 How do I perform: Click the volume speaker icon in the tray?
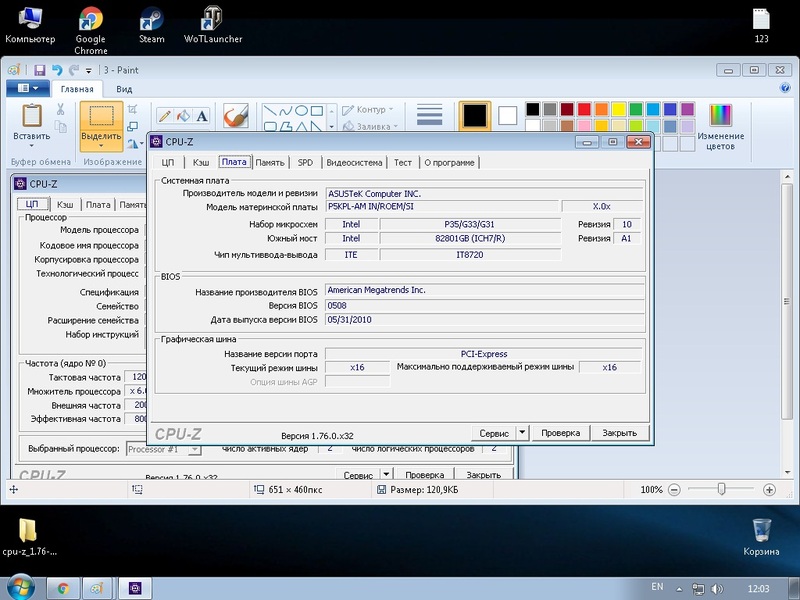coord(717,589)
